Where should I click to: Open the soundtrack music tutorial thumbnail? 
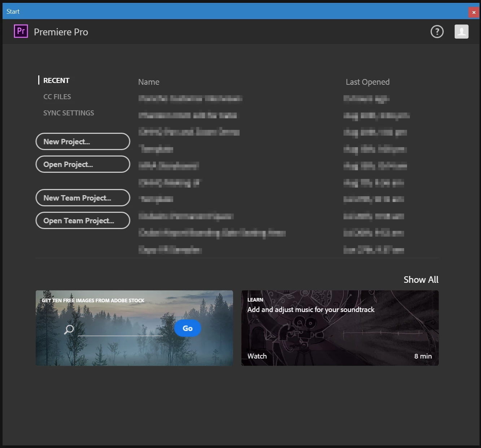click(x=340, y=328)
